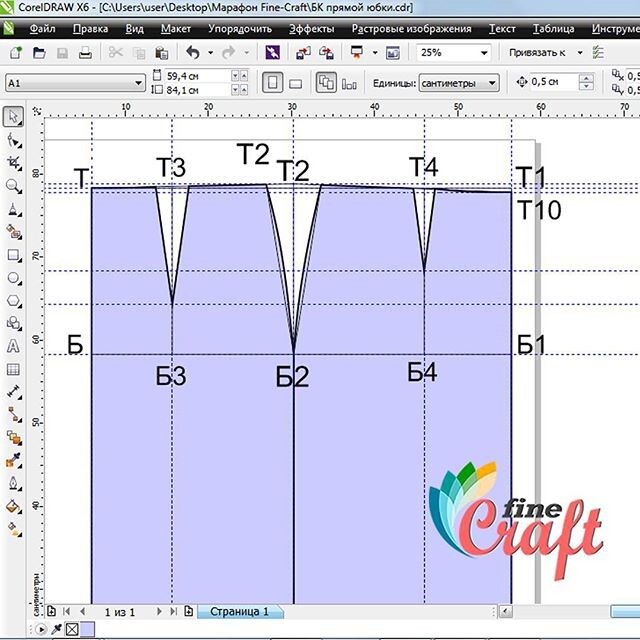Viewport: 640px width, 640px height.
Task: Expand the A1 page size dropdown
Action: click(138, 83)
